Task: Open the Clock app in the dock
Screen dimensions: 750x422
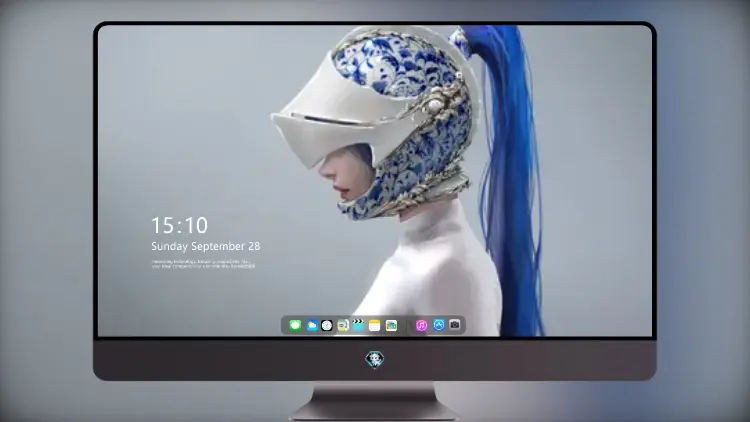Action: [327, 325]
